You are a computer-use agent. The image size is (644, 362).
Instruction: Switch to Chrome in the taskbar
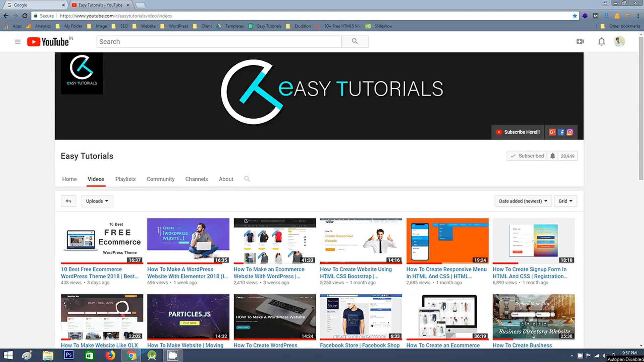131,355
